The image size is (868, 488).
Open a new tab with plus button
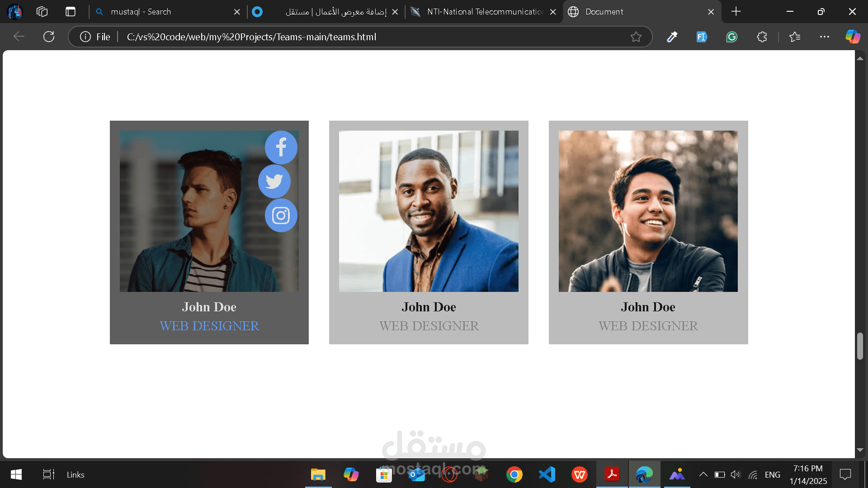tap(736, 12)
